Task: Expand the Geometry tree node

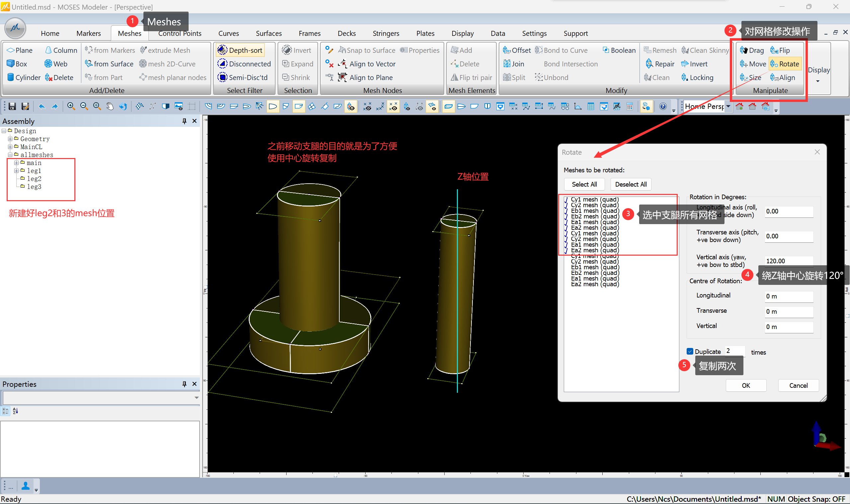Action: (10, 139)
